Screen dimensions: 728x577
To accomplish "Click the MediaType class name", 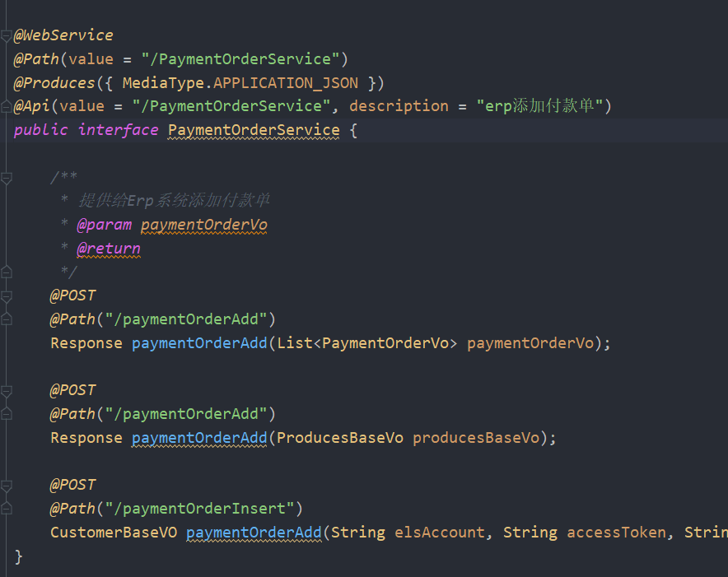I will tap(163, 84).
